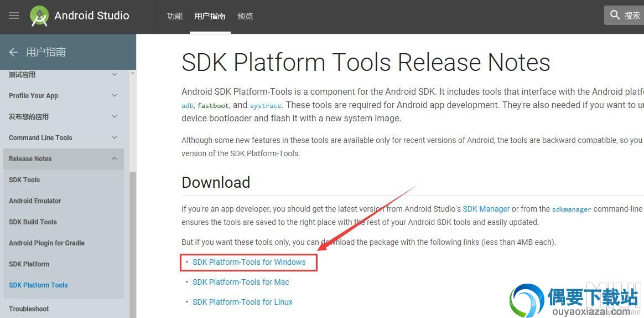This screenshot has height=318, width=644.
Task: Open 发布您的应用 sidebar item
Action: [x=29, y=117]
